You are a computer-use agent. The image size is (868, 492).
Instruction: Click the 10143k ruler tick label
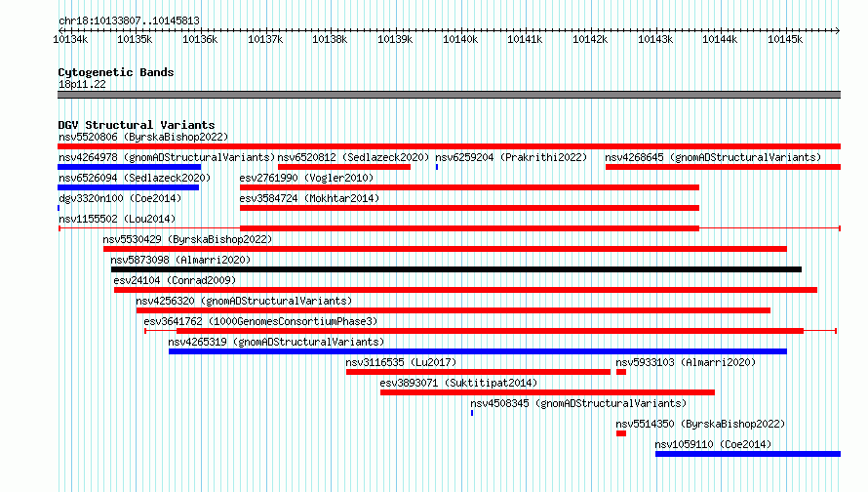tap(655, 39)
